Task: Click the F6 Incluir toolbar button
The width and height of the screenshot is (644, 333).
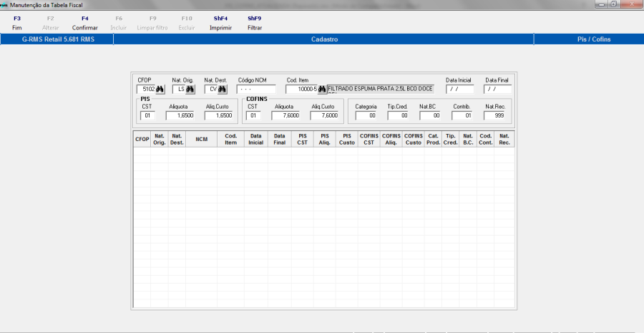Action: coord(118,23)
